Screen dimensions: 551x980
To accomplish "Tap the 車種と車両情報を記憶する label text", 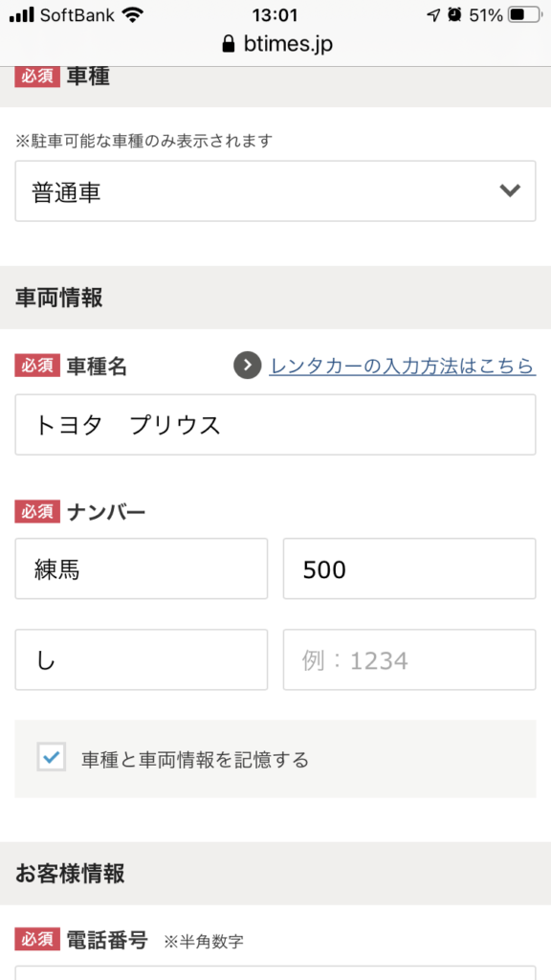I will tap(195, 760).
